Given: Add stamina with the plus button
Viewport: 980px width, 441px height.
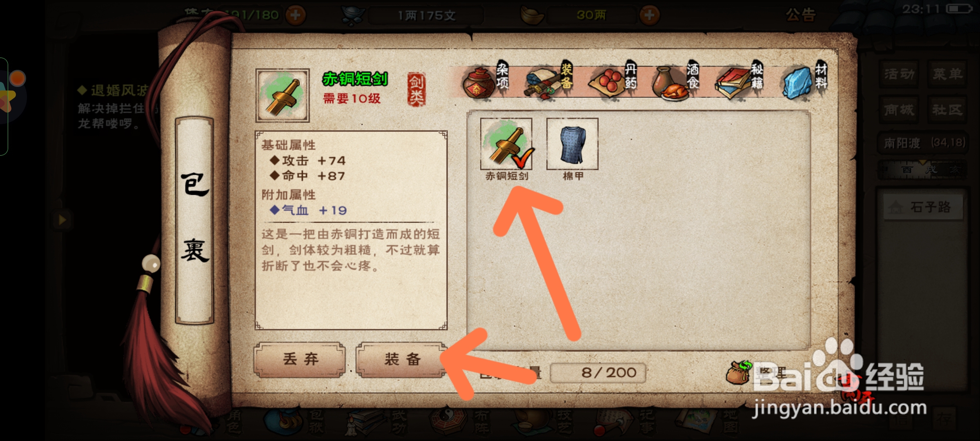Looking at the screenshot, I should (x=295, y=15).
